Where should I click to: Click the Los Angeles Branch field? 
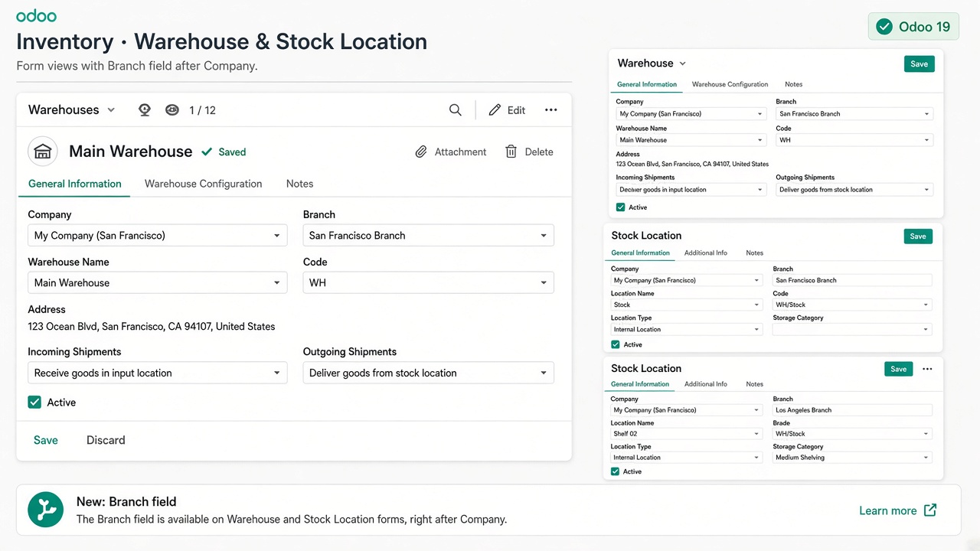852,410
